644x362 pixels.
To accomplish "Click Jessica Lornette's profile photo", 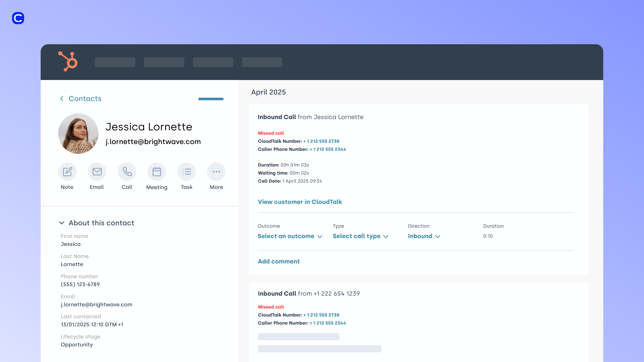I will coord(78,134).
